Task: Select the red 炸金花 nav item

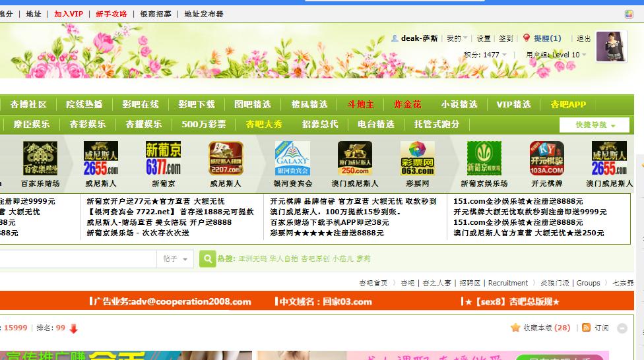Action: click(x=407, y=104)
